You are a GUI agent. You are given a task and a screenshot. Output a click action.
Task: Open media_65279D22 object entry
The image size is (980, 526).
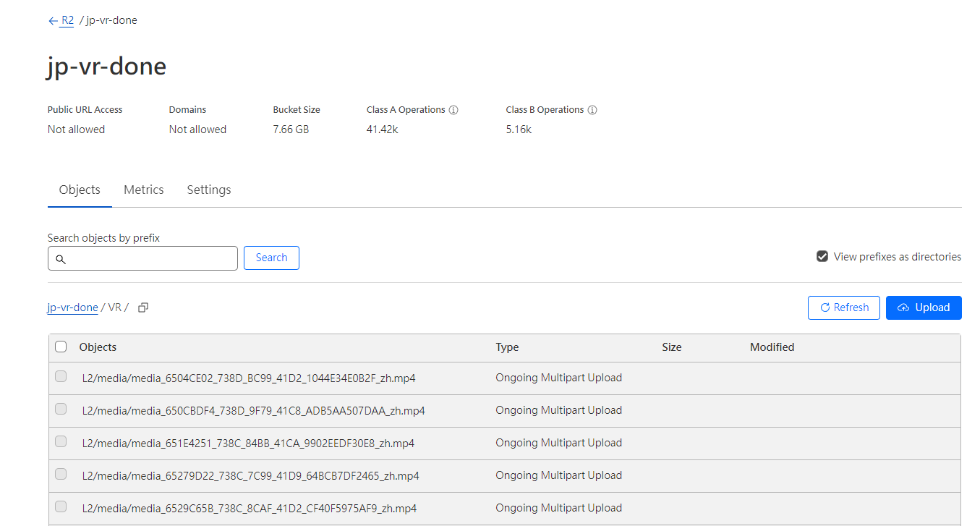(x=250, y=475)
